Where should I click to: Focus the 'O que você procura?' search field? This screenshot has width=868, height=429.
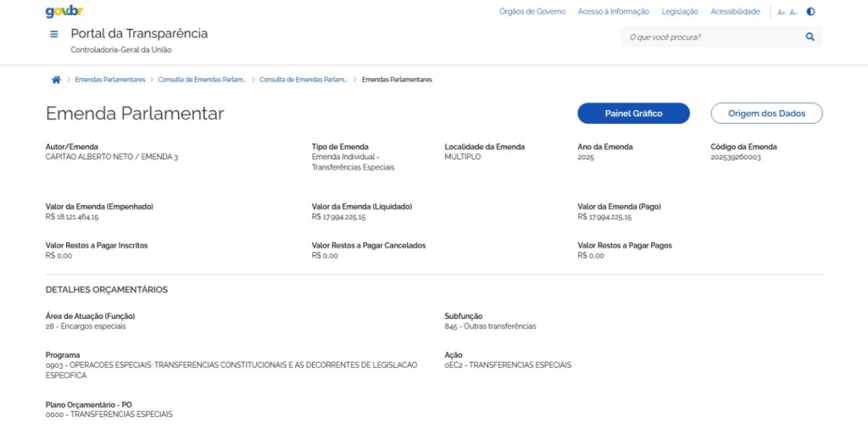(x=712, y=37)
